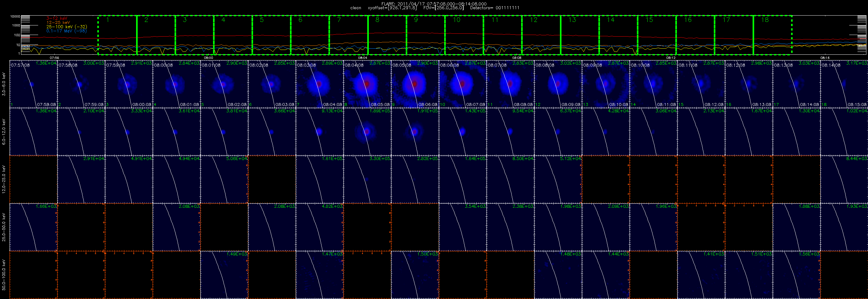Open the 50-100 keV image with peak 1.44E+03
Viewport: 868px width, 299px height.
point(605,275)
